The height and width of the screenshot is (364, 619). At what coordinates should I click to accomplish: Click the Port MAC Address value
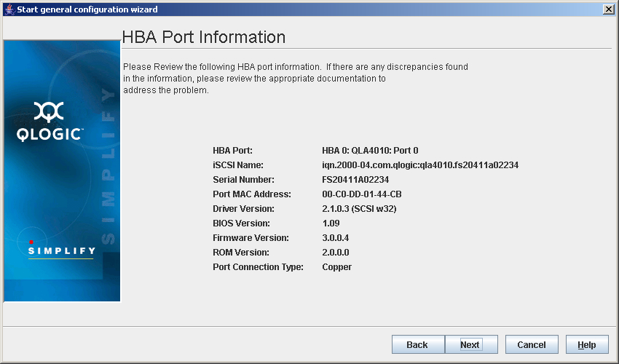coord(361,194)
